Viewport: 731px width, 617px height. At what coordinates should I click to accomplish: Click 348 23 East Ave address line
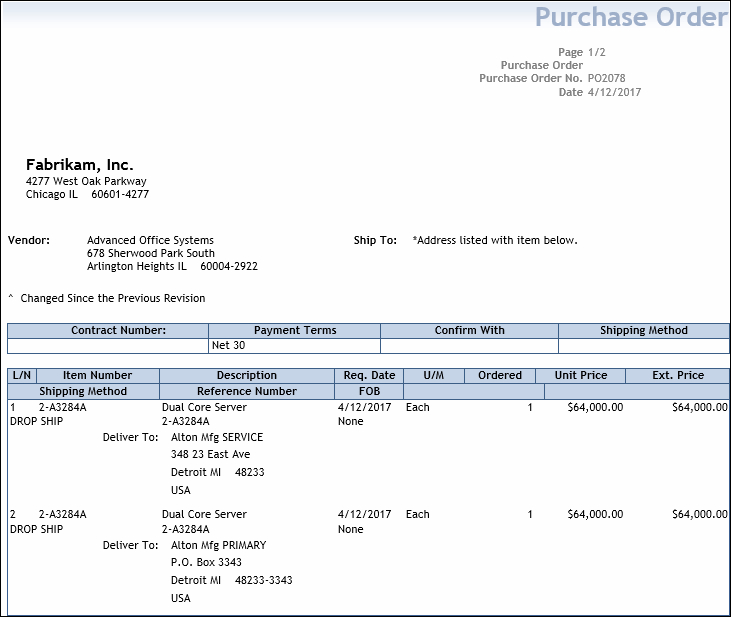click(211, 455)
